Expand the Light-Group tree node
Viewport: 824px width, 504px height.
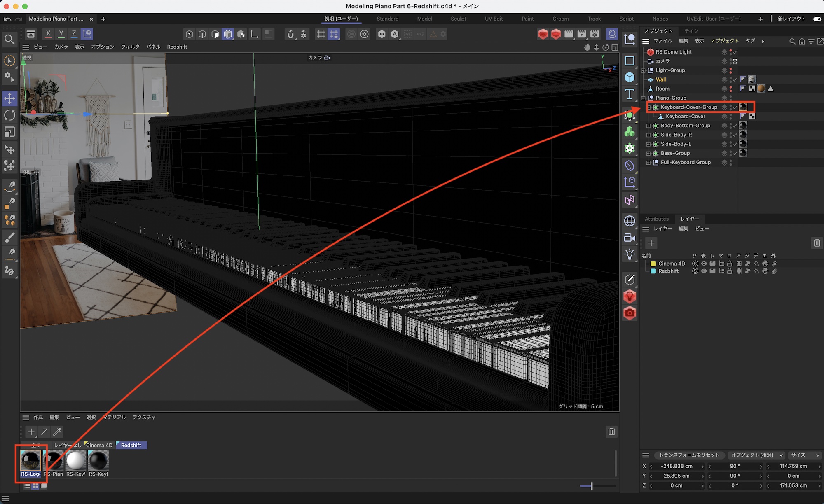click(644, 70)
